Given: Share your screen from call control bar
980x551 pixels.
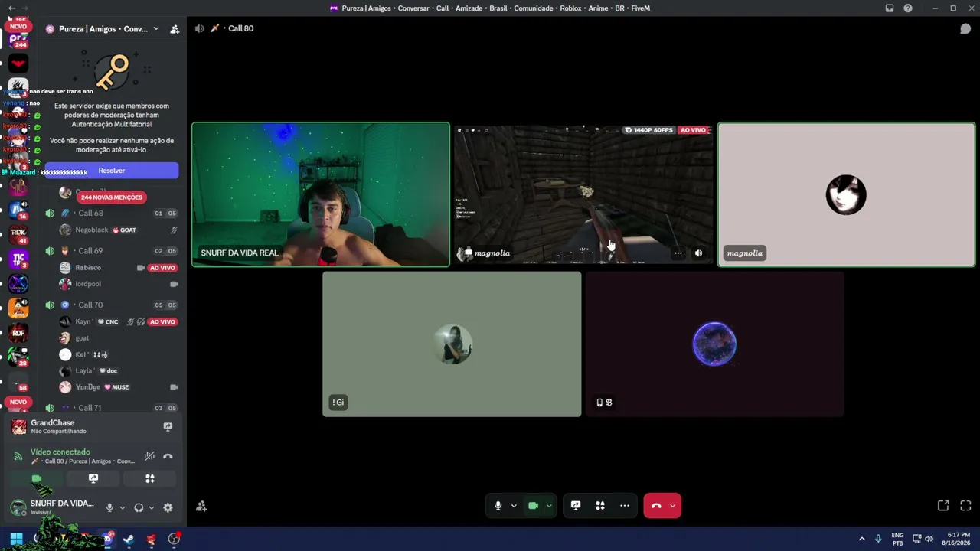Looking at the screenshot, I should click(576, 506).
